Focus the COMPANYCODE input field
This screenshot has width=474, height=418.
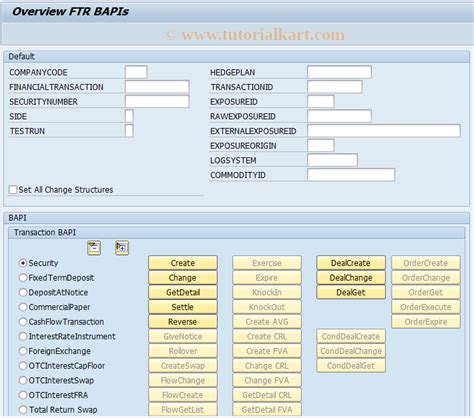[136, 72]
